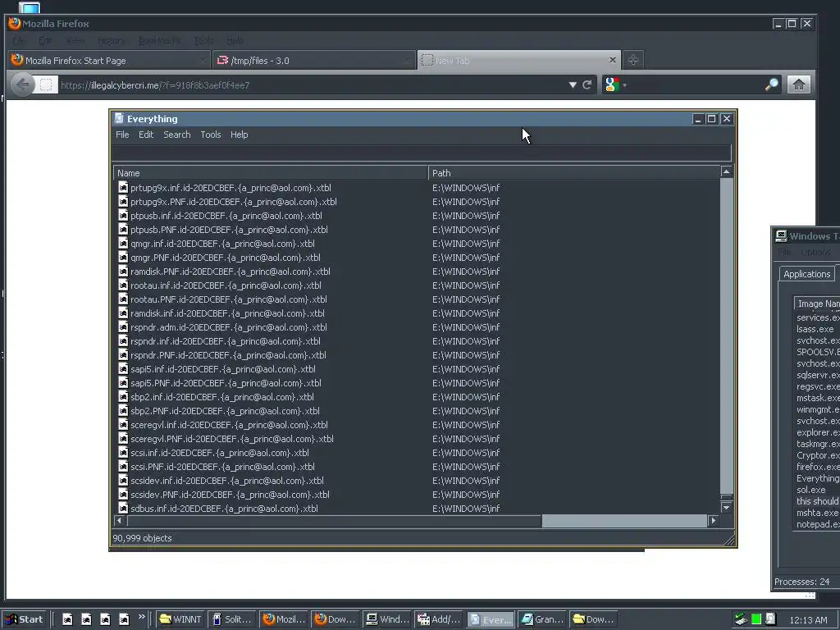Screen dimensions: 840x630
Task: Click the file icon beside ramdisk.inf entry
Action: [x=123, y=313]
